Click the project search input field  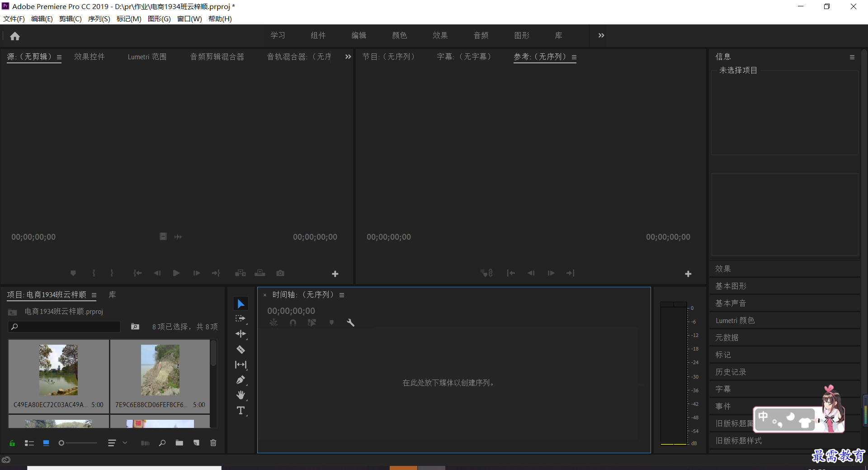[64, 327]
